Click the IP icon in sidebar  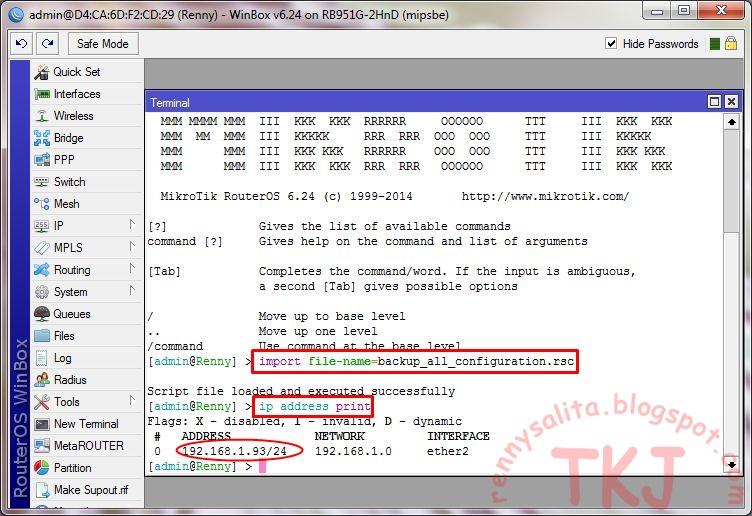coord(42,226)
